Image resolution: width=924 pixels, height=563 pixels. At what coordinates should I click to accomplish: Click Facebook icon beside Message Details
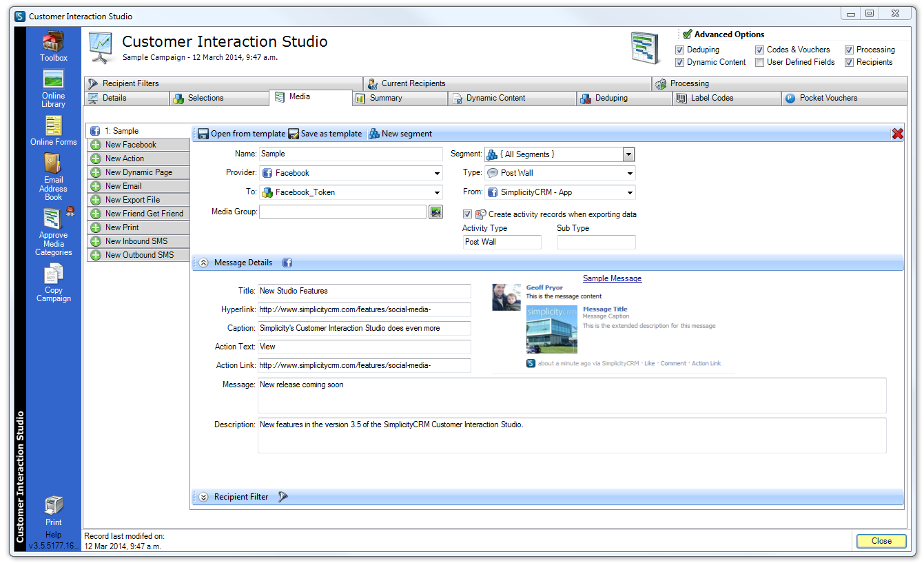tap(287, 263)
